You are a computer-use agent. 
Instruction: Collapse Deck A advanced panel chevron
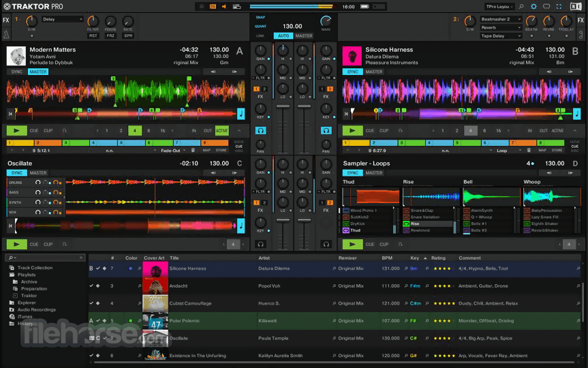(239, 131)
